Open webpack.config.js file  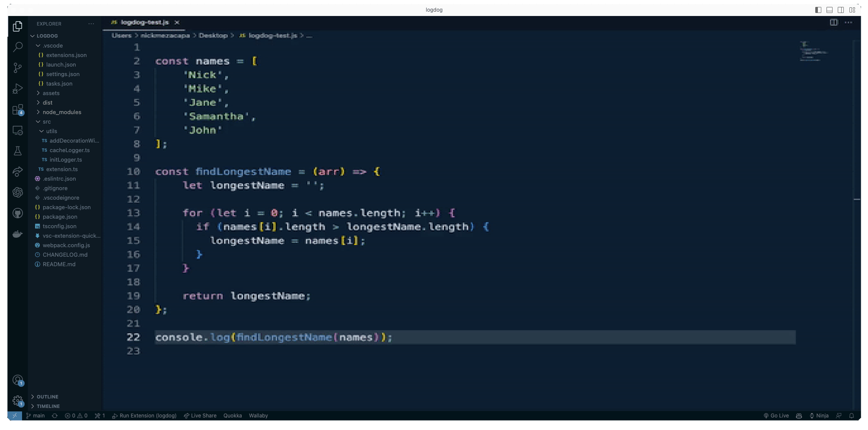coord(66,245)
